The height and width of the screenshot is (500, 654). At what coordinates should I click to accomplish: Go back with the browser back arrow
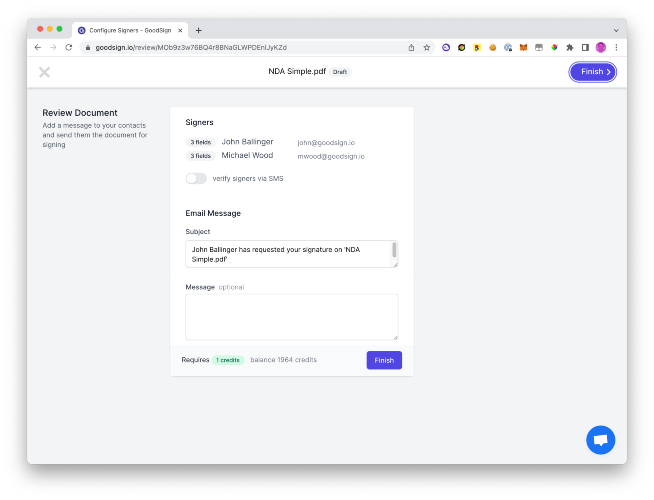click(38, 48)
